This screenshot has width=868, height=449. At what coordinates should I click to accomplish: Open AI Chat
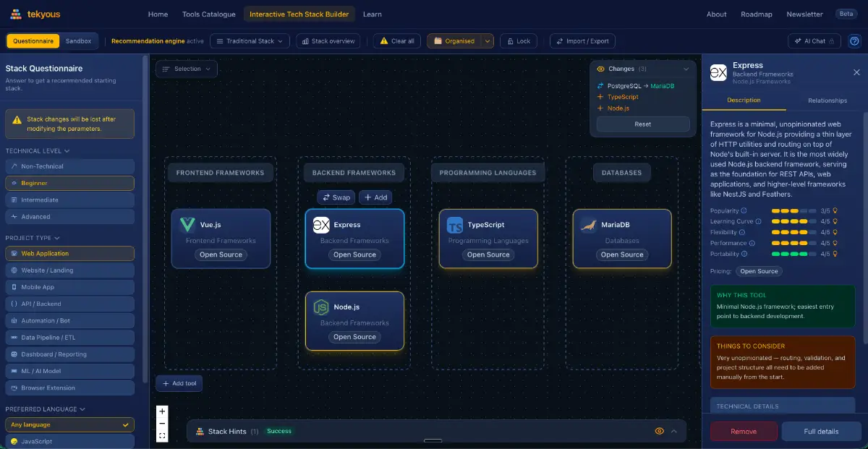[814, 41]
